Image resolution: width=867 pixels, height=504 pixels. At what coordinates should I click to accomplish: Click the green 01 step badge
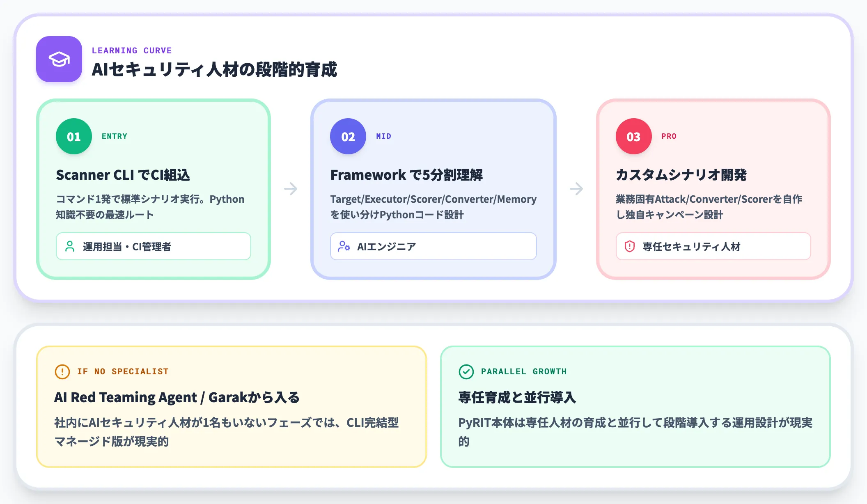coord(74,136)
